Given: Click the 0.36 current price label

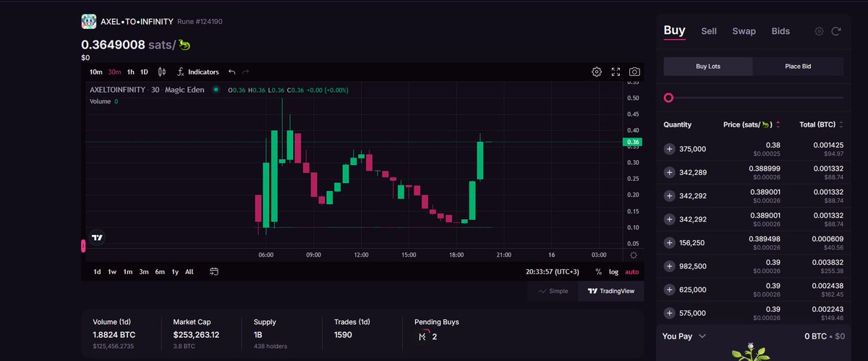Looking at the screenshot, I should (632, 142).
